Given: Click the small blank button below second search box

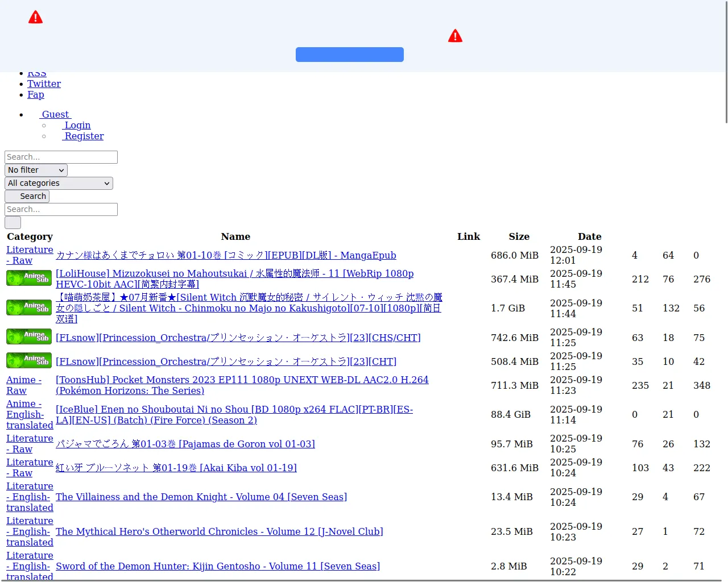Looking at the screenshot, I should (x=13, y=223).
